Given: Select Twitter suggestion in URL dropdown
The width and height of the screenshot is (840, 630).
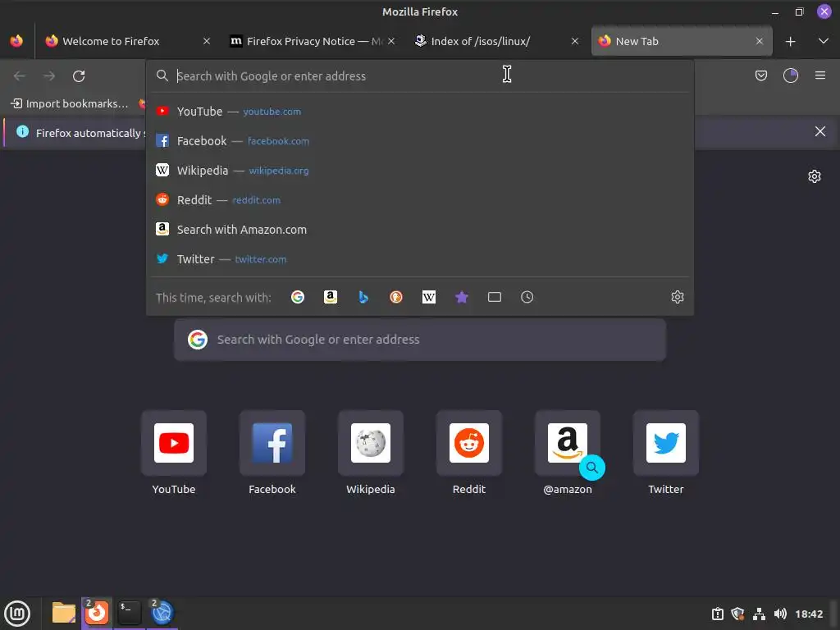Looking at the screenshot, I should click(x=419, y=258).
